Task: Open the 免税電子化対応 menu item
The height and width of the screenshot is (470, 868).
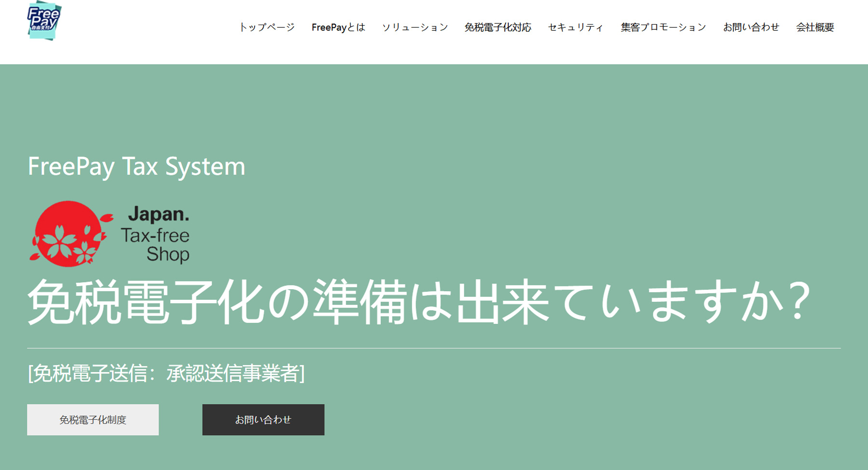Action: pyautogui.click(x=498, y=27)
